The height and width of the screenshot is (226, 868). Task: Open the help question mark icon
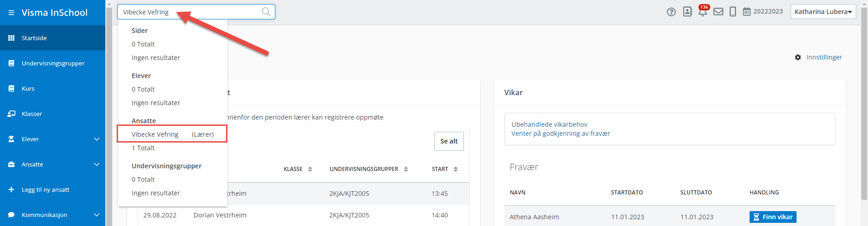pos(671,12)
